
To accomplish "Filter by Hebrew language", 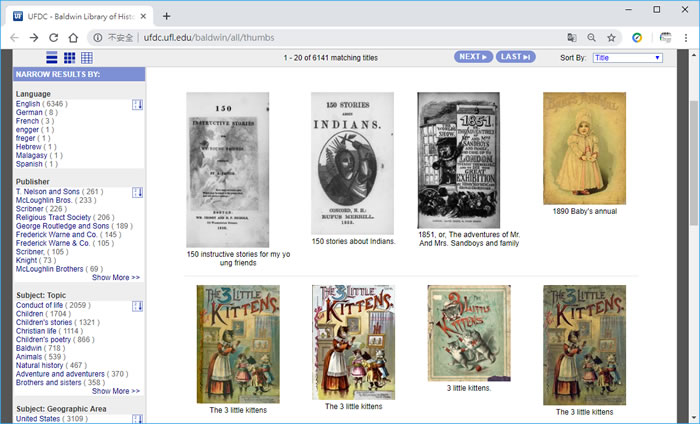I will pos(29,146).
